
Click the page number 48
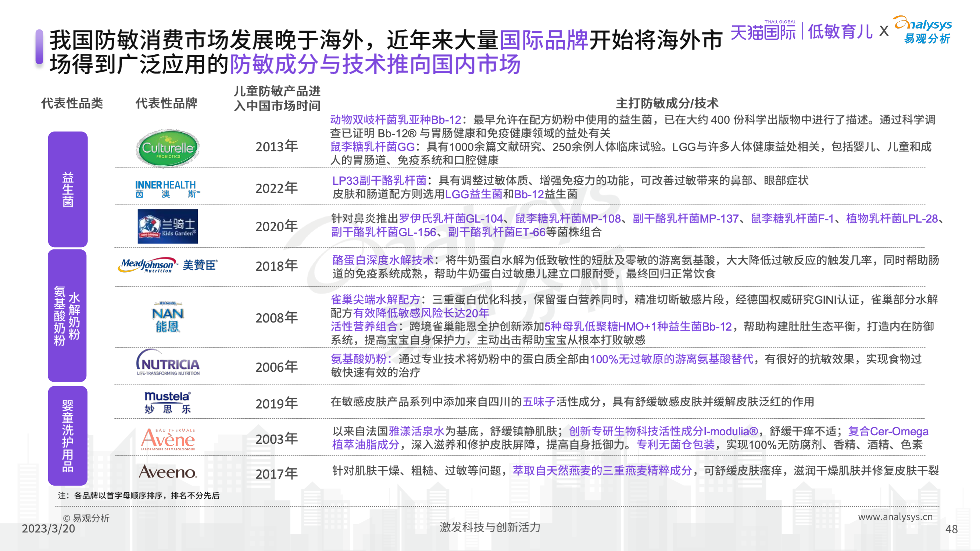point(951,529)
